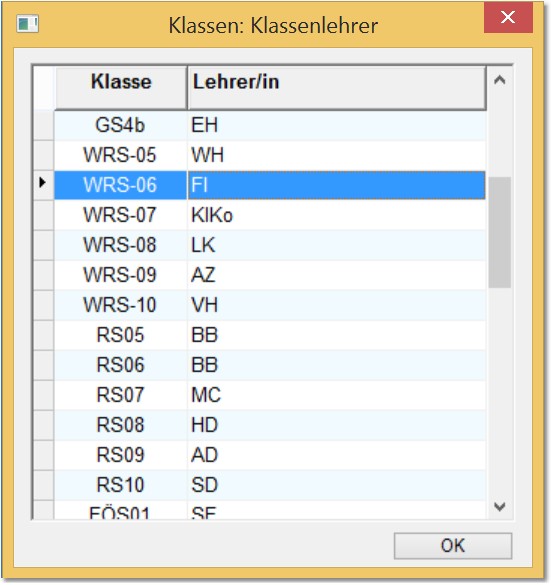Select teacher cell BB in the RS05 row

[336, 335]
